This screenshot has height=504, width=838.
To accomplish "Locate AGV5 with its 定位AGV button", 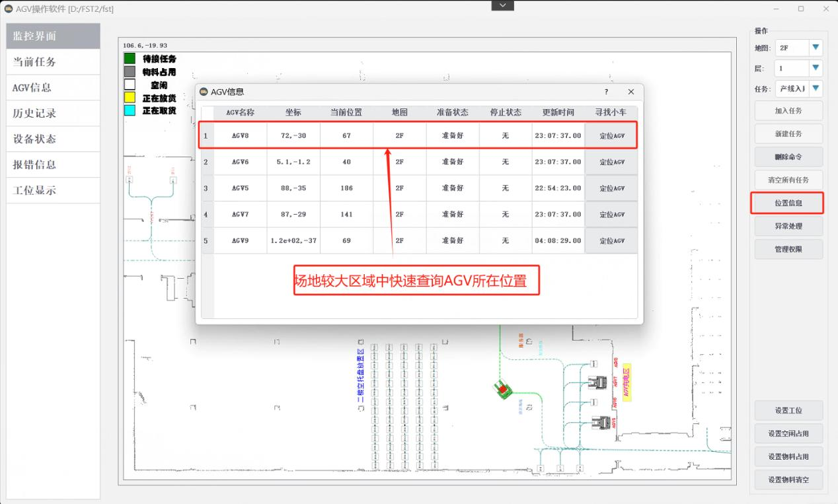I will pos(611,188).
